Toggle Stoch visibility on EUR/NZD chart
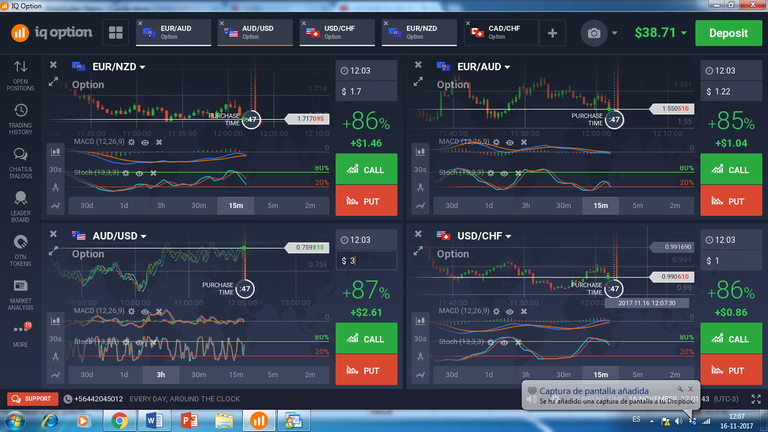The width and height of the screenshot is (768, 432). coord(140,173)
